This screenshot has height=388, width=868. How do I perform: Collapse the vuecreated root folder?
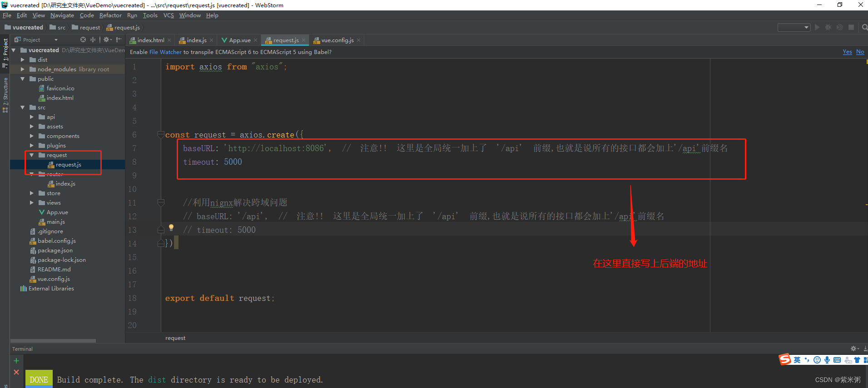(x=14, y=50)
